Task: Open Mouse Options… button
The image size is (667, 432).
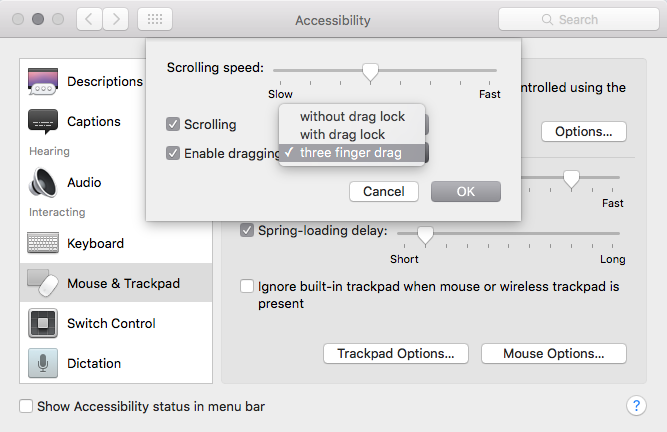Action: [x=553, y=353]
